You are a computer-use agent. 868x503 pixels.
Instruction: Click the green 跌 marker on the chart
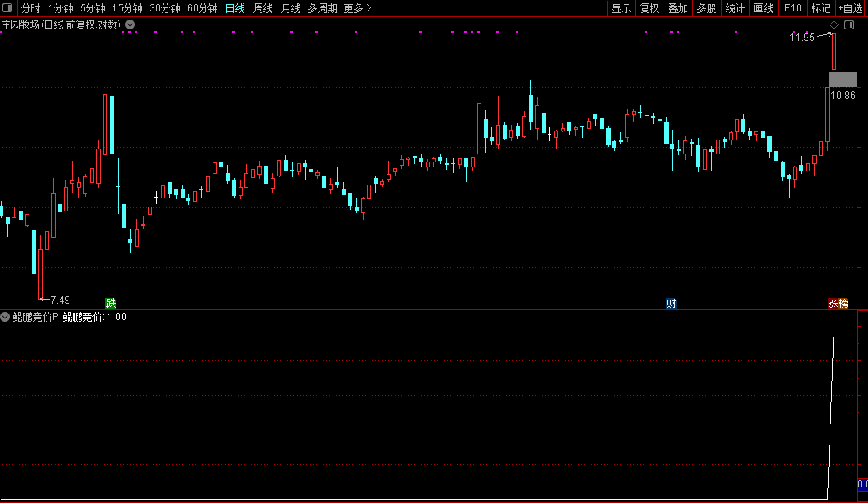pyautogui.click(x=110, y=303)
